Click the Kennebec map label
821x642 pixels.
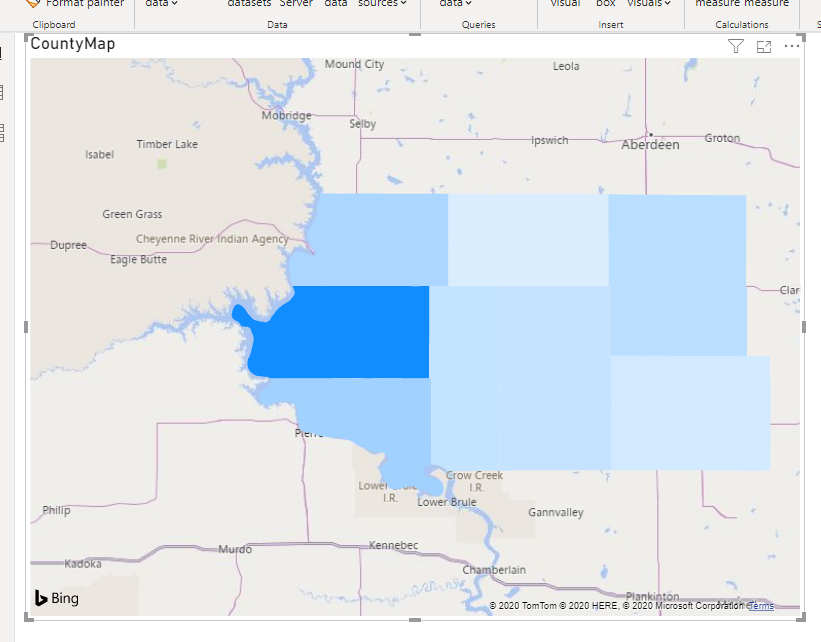click(393, 546)
